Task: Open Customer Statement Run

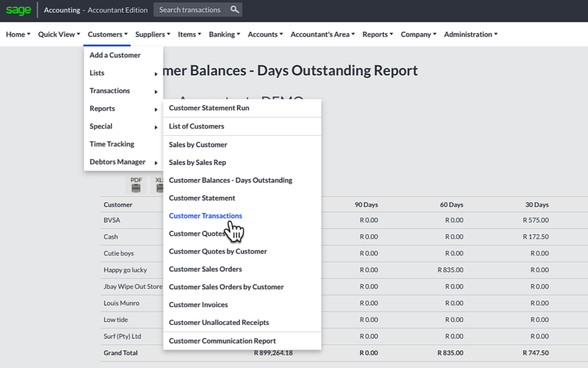Action: click(x=209, y=108)
